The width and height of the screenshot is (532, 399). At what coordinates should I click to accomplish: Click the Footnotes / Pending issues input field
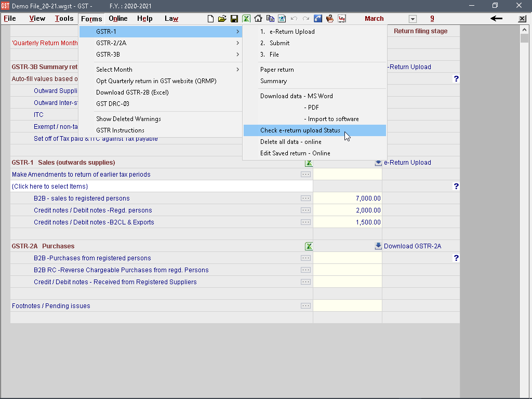347,306
